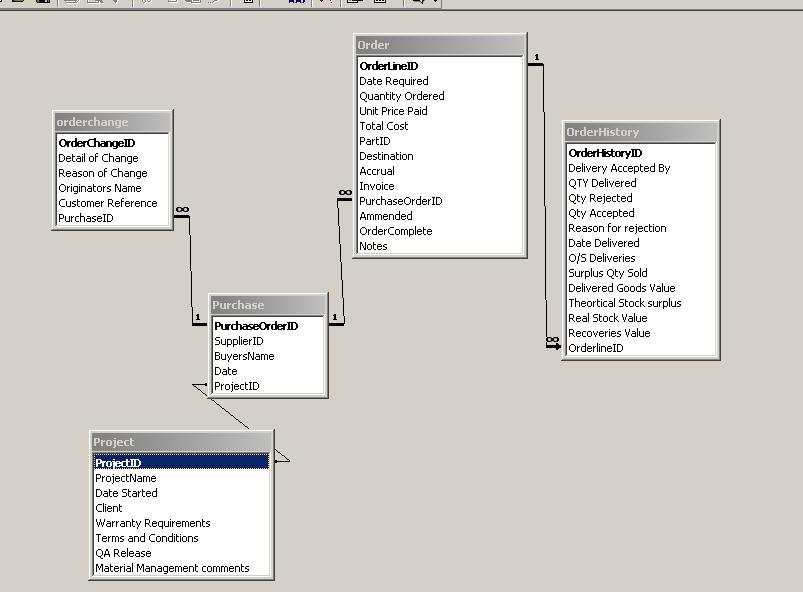This screenshot has width=803, height=592.
Task: Select the Purchase table title bar
Action: pos(268,305)
